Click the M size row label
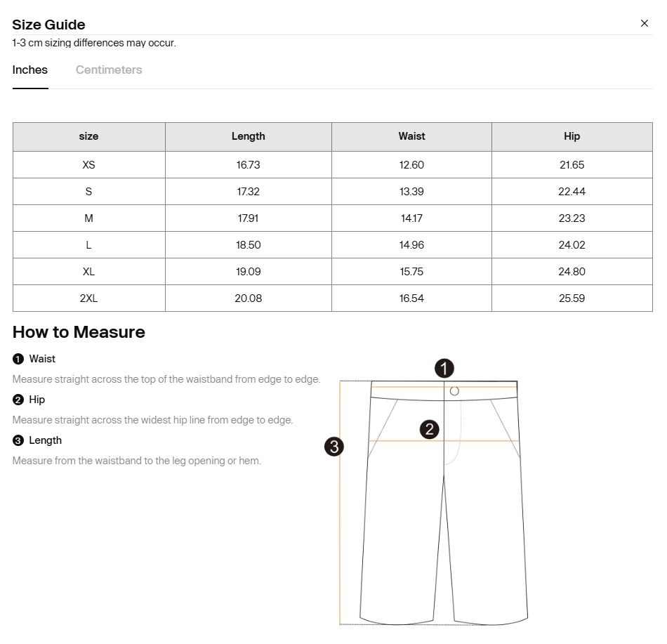The height and width of the screenshot is (644, 667). pos(88,218)
